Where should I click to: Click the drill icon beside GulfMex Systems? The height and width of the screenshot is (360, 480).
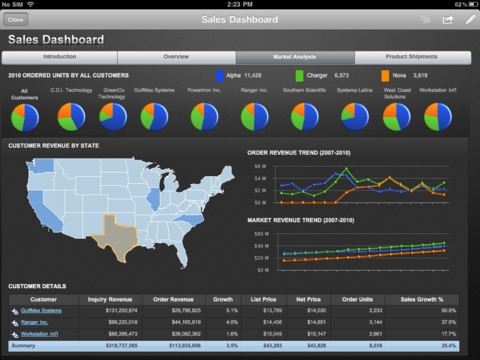tap(15, 311)
